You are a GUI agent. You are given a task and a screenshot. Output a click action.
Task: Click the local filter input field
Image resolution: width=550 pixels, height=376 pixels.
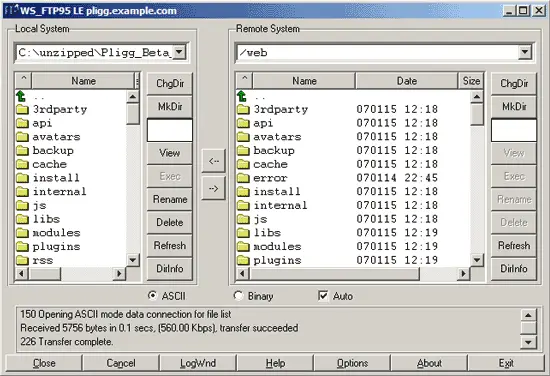170,130
